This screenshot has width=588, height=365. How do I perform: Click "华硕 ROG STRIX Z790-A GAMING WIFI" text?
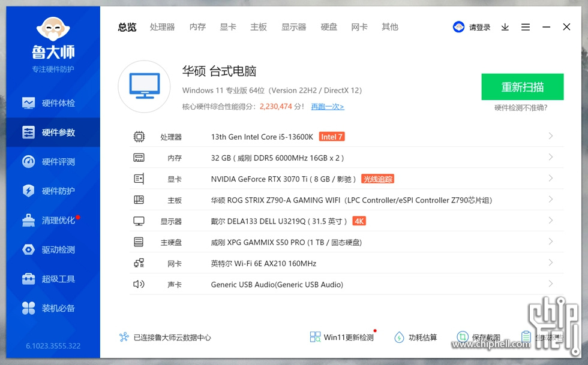click(275, 200)
